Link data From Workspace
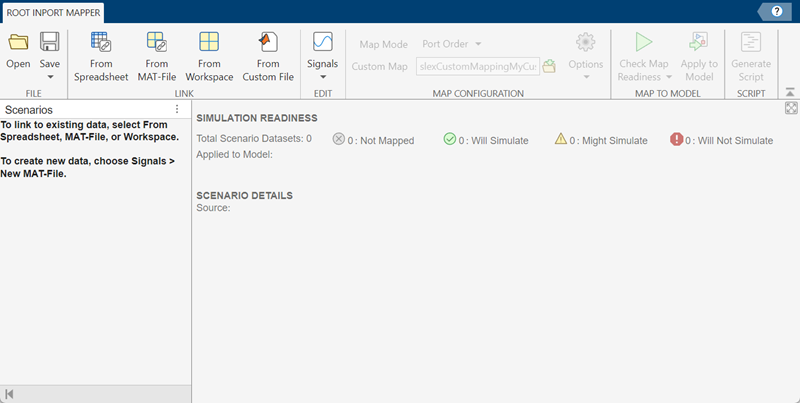This screenshot has height=403, width=800. click(x=209, y=43)
